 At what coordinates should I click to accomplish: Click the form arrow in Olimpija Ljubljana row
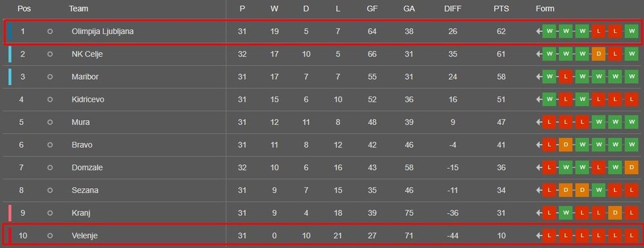539,32
